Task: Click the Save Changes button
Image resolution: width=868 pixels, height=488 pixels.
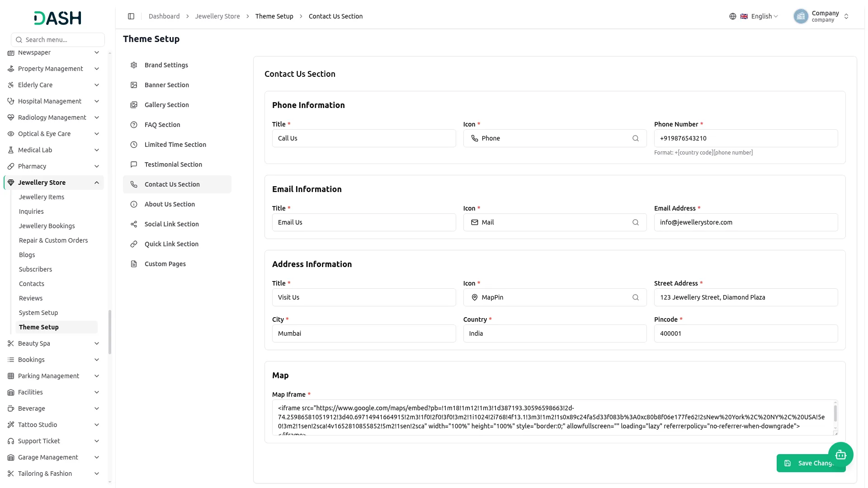Action: (811, 463)
